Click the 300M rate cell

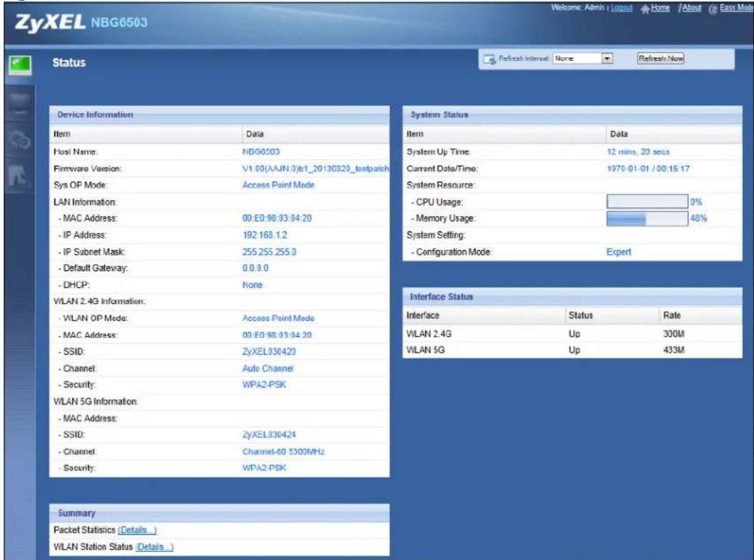pyautogui.click(x=674, y=333)
